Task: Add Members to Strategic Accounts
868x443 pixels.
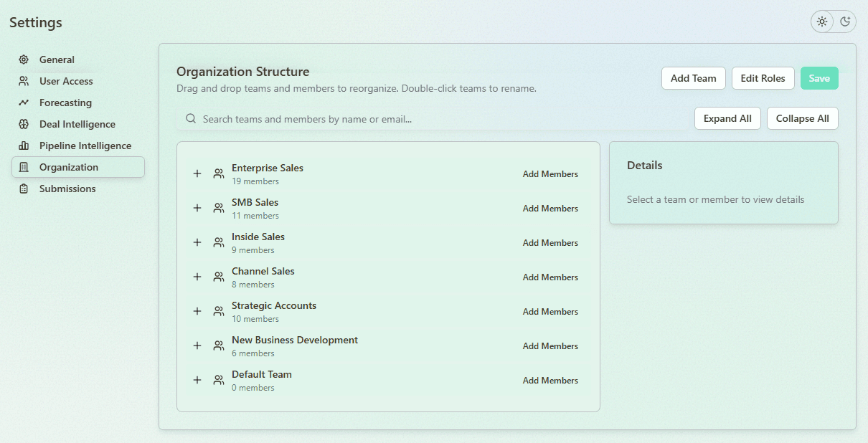Action: tap(550, 311)
